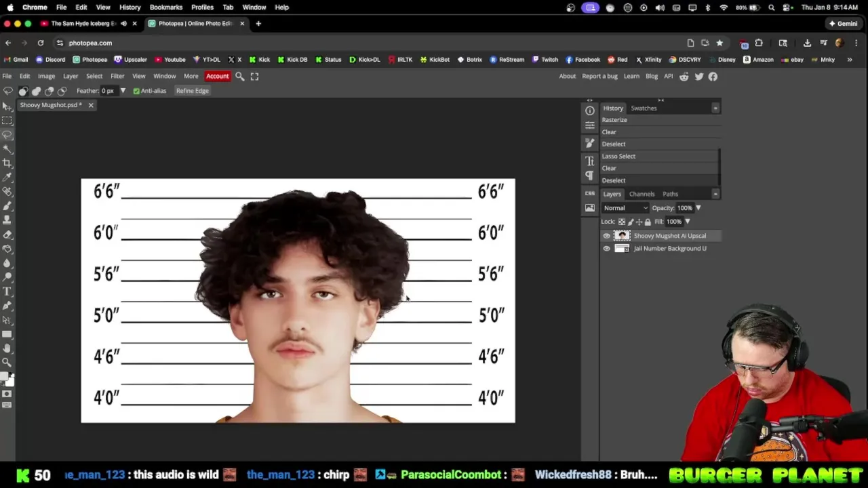Select the Eraser tool
868x488 pixels.
(x=7, y=235)
